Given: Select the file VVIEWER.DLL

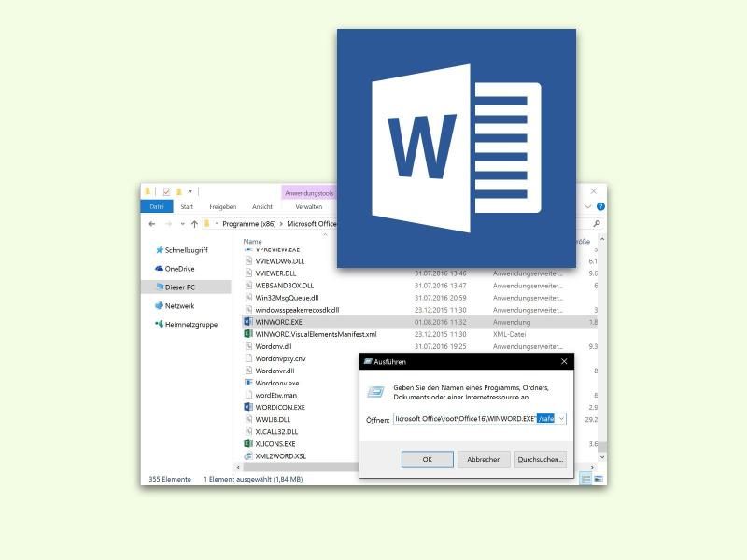Looking at the screenshot, I should point(275,273).
